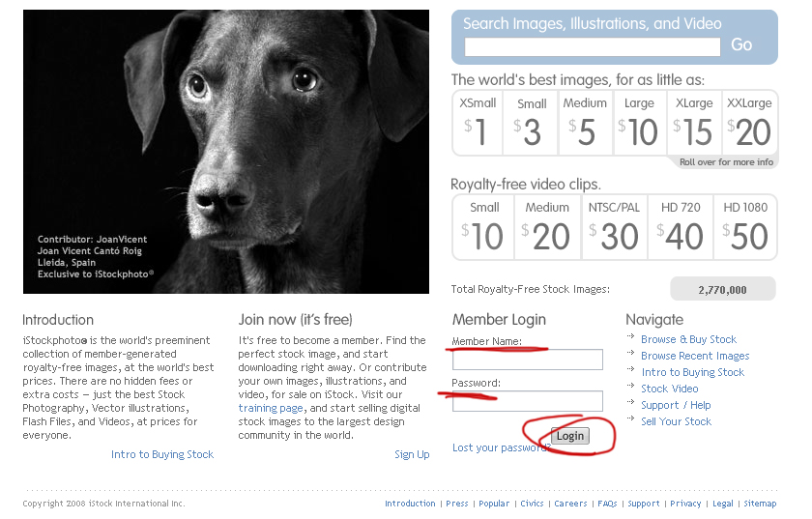The height and width of the screenshot is (519, 812).
Task: Select the XLarge $15 image price
Action: 694,123
